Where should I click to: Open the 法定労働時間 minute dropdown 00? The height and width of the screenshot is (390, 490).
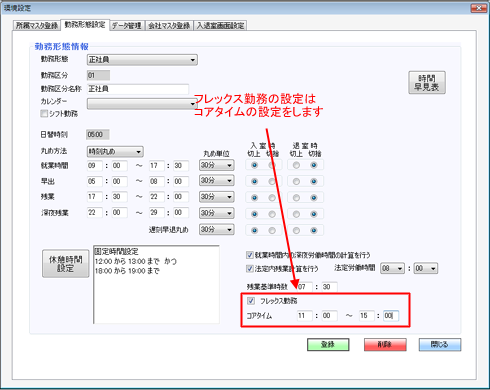(426, 268)
